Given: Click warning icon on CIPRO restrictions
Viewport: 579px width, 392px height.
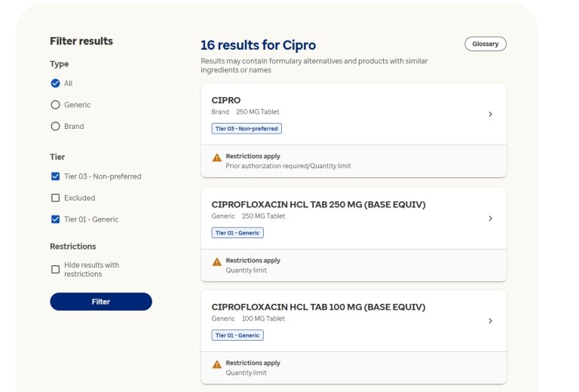Looking at the screenshot, I should 217,158.
